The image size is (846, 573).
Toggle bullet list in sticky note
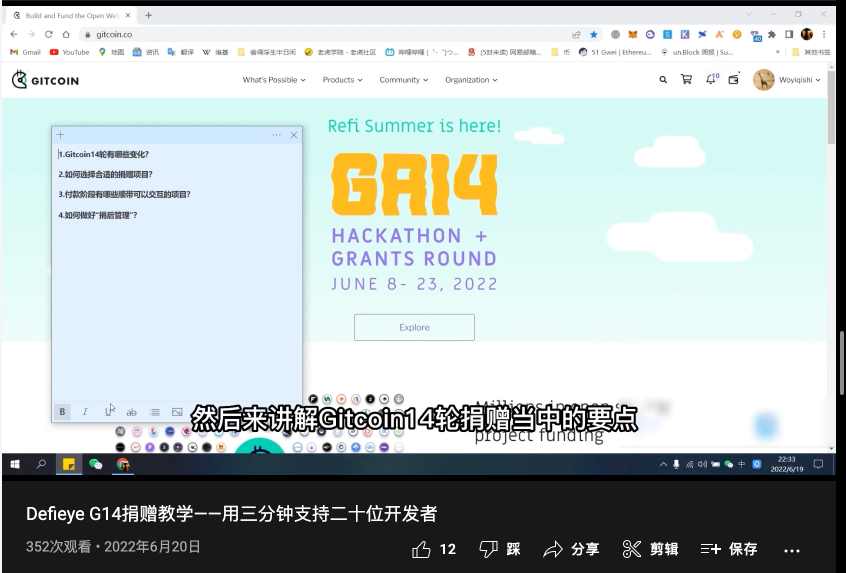[155, 412]
